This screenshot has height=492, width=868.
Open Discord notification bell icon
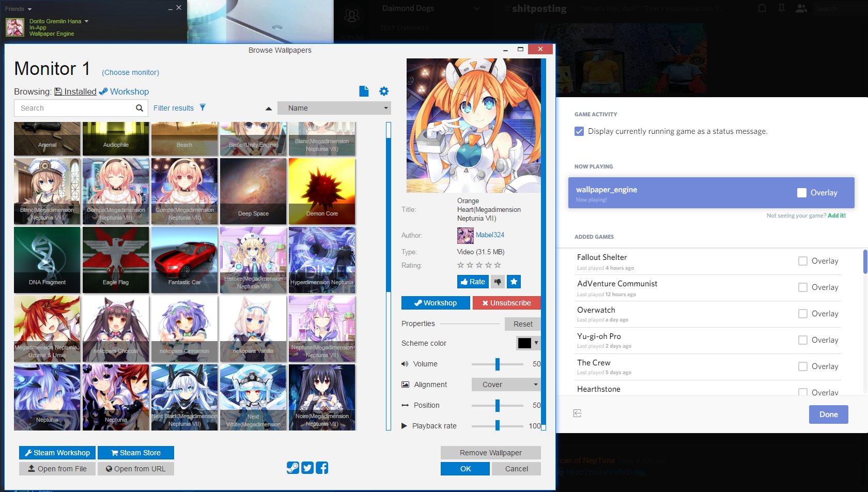(762, 8)
